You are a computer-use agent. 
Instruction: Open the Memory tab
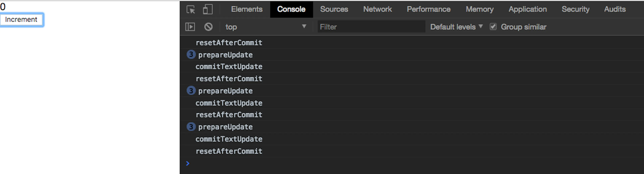pos(479,9)
